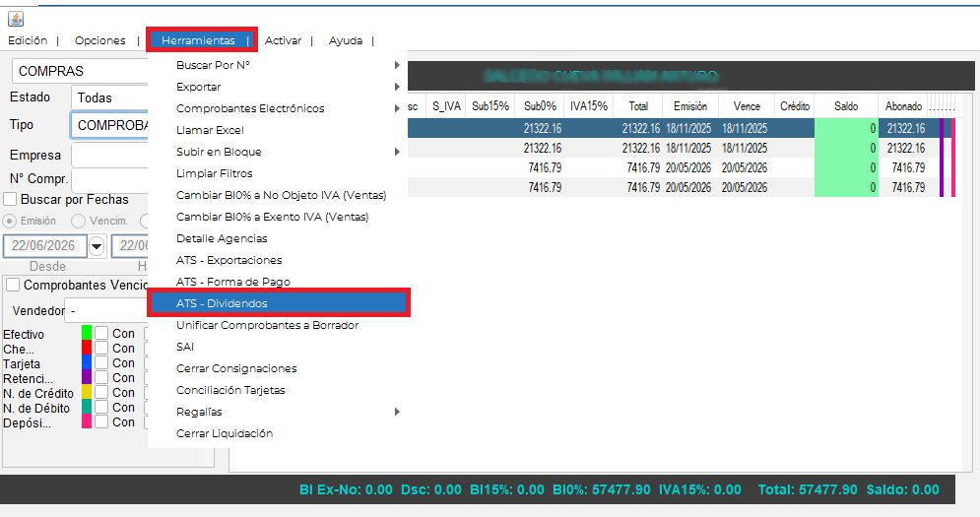Click the Java application icon
The height and width of the screenshot is (517, 980).
[x=16, y=19]
